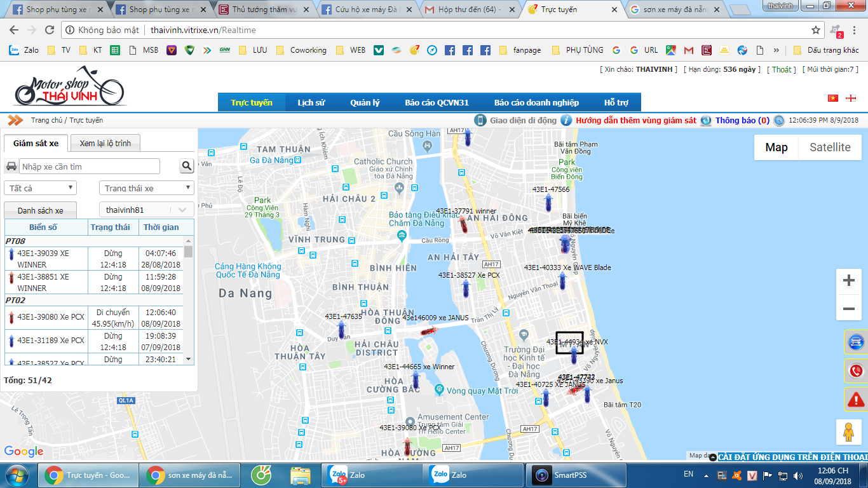
Task: Click the orange double-arrow breadcrumb icon
Action: [x=15, y=120]
